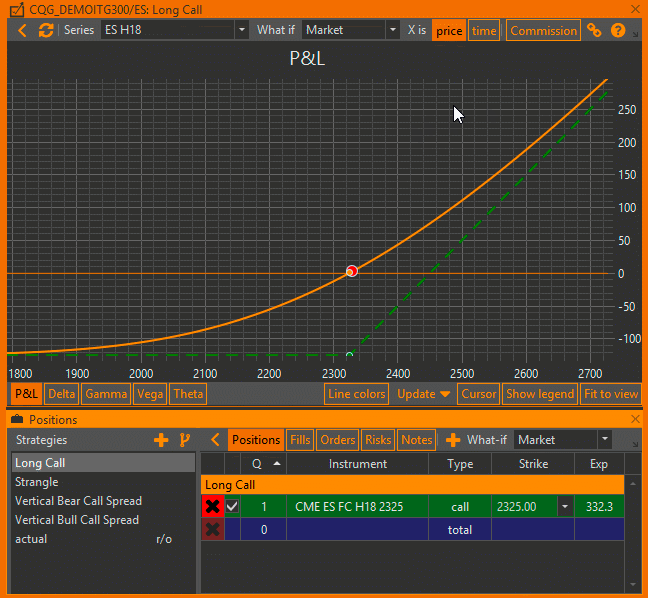Open the Strike 2325.00 dropdown arrow
This screenshot has height=598, width=648.
tap(565, 506)
